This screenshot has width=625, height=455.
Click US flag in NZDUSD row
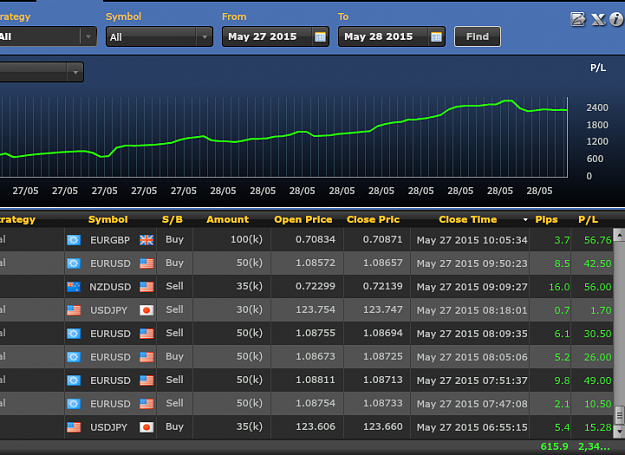pyautogui.click(x=146, y=286)
